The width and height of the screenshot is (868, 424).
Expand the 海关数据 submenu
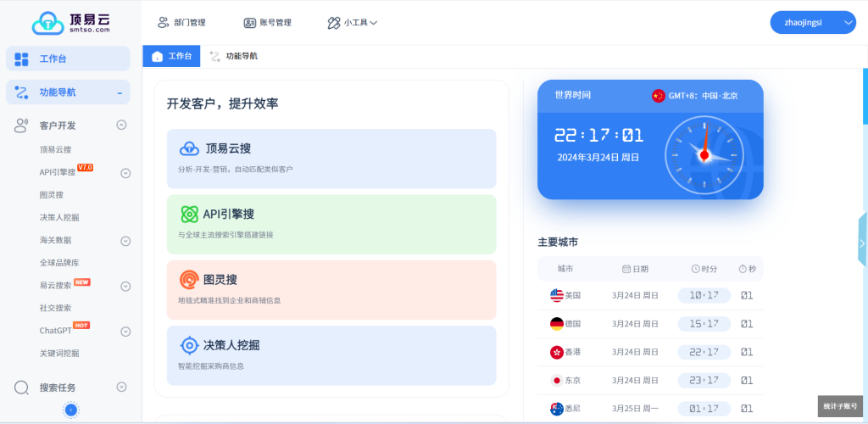point(125,241)
